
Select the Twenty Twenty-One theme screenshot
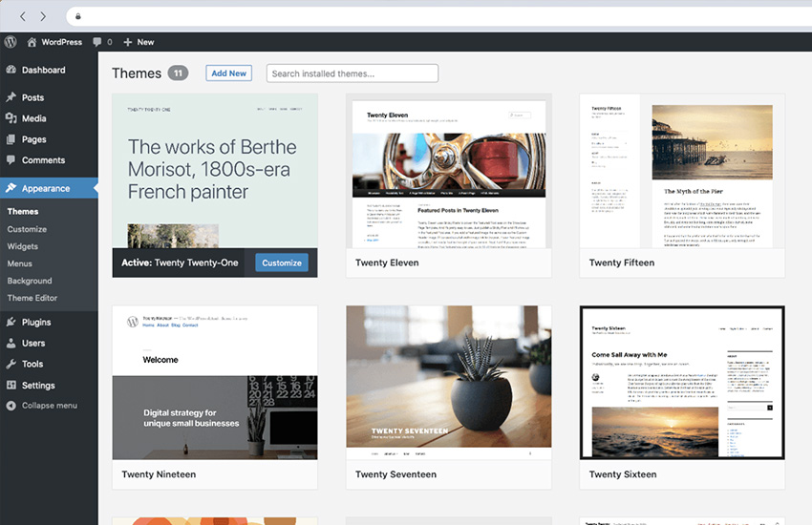tap(215, 171)
